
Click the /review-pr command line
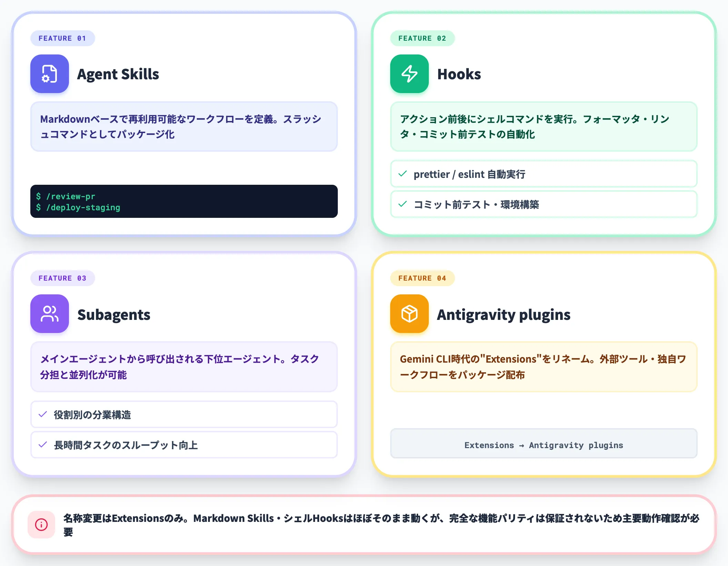tap(65, 196)
